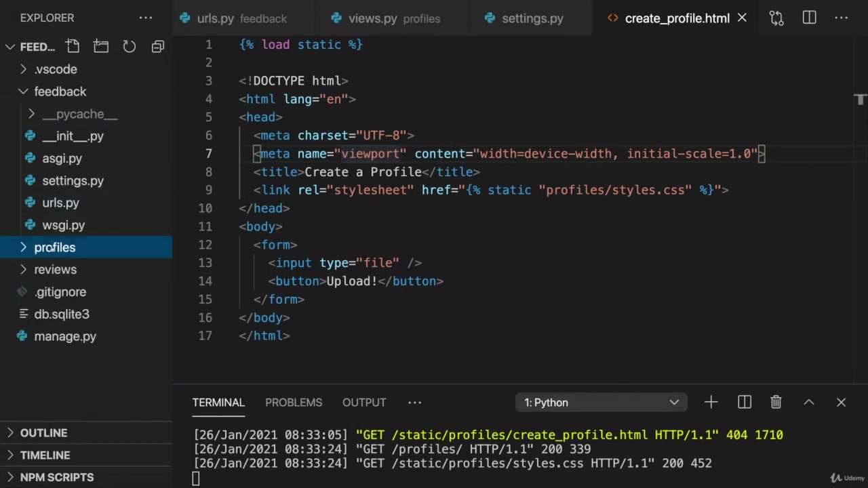
Task: Click the New File icon in Explorer
Action: tap(73, 46)
